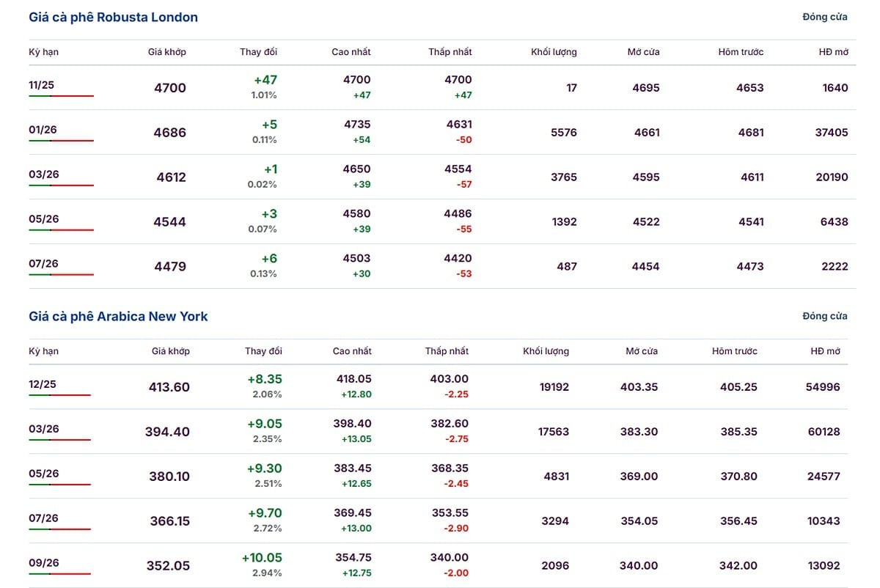Viewport: 880px width, 588px height.
Task: Select the Arabica 09/26 contract term
Action: (x=44, y=563)
